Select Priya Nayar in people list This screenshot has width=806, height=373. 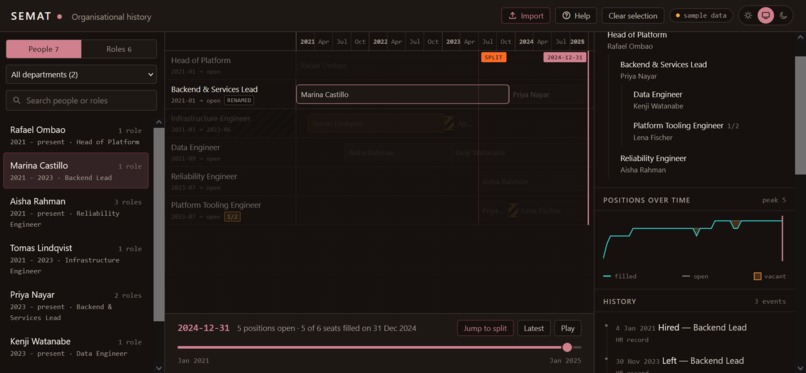[x=76, y=306]
